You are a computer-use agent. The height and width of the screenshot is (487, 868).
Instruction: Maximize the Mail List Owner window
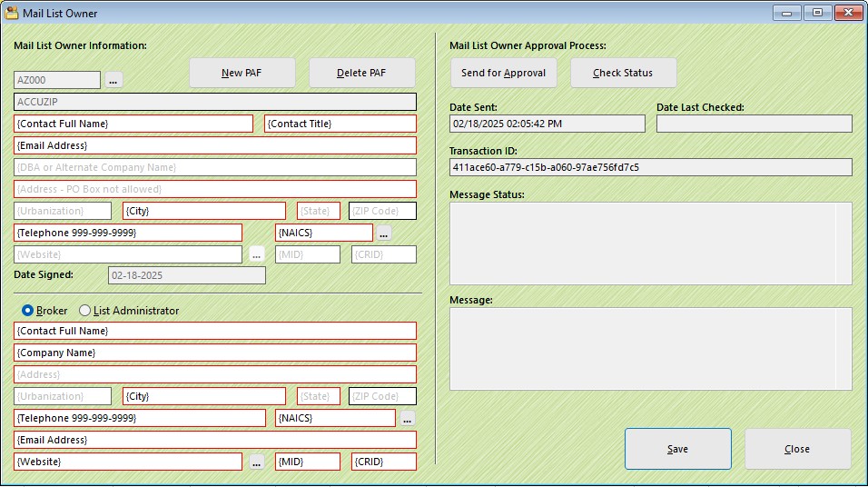(x=818, y=13)
